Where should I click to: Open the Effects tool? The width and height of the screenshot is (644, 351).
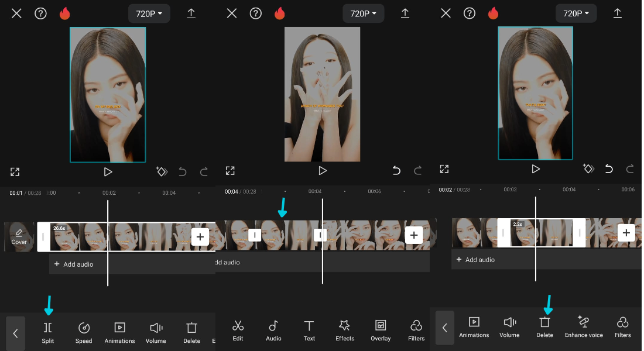point(345,331)
